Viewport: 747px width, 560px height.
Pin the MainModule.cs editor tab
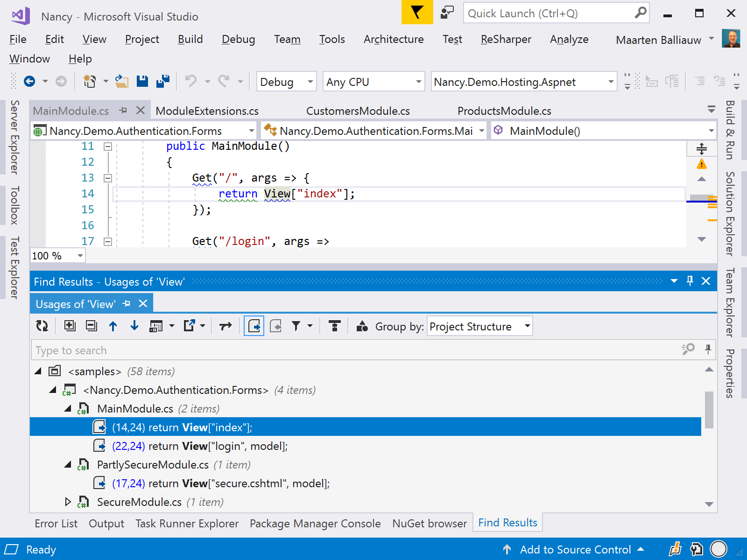pyautogui.click(x=123, y=111)
